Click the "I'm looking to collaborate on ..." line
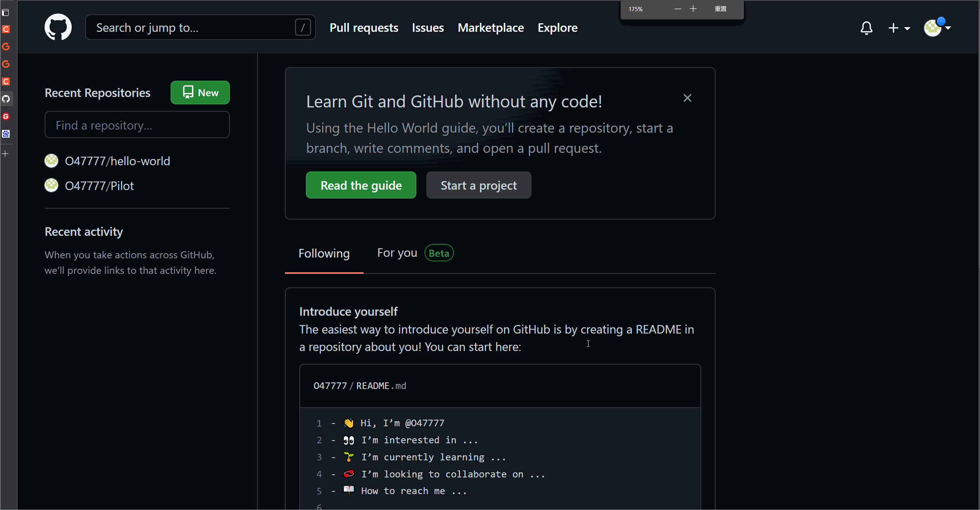The width and height of the screenshot is (980, 510). [453, 474]
